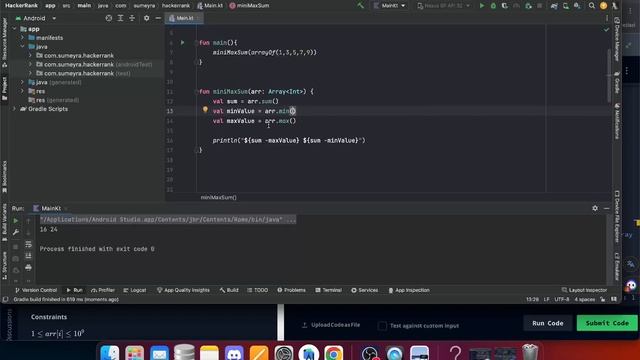640x360 pixels.
Task: Open Trash in the macOS dock
Action: pyautogui.click(x=530, y=352)
